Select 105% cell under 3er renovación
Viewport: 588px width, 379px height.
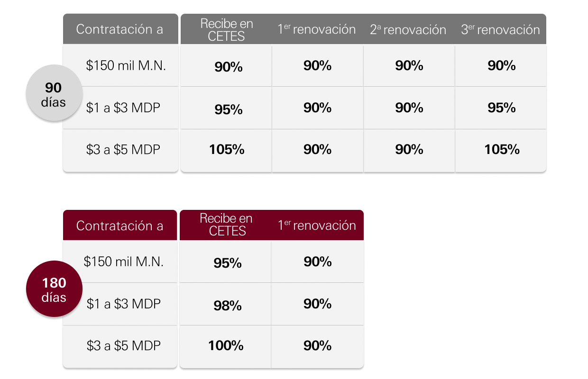point(501,150)
